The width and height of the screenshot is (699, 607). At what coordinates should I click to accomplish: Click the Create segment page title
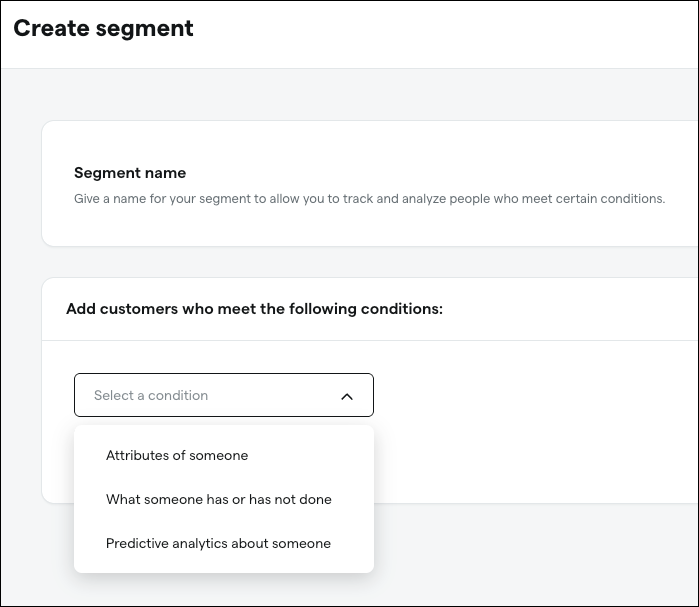click(103, 29)
